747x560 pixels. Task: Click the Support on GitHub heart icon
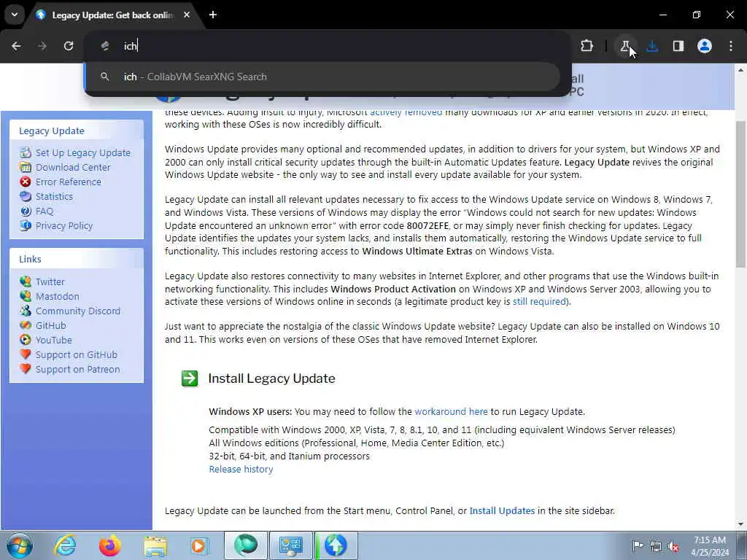tap(26, 354)
